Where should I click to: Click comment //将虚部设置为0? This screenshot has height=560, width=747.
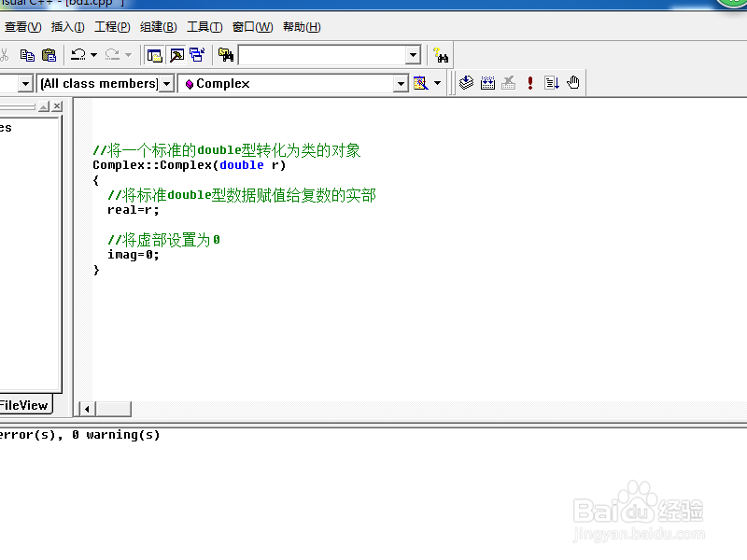163,240
